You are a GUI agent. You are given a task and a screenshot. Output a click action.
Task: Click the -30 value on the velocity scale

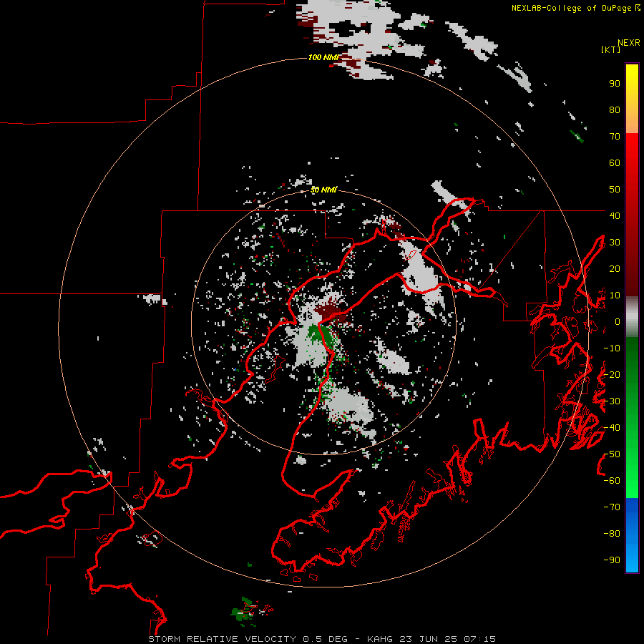click(612, 401)
